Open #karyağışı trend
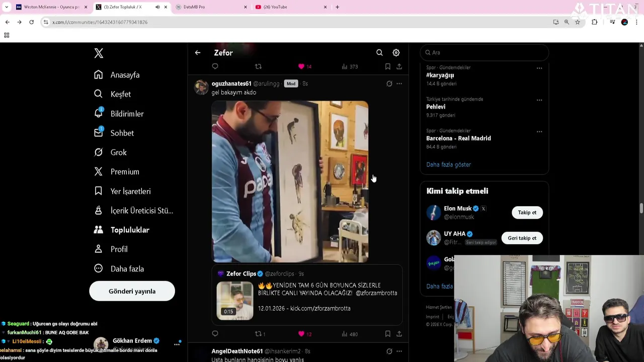Viewport: 644px width, 362px height. (440, 75)
